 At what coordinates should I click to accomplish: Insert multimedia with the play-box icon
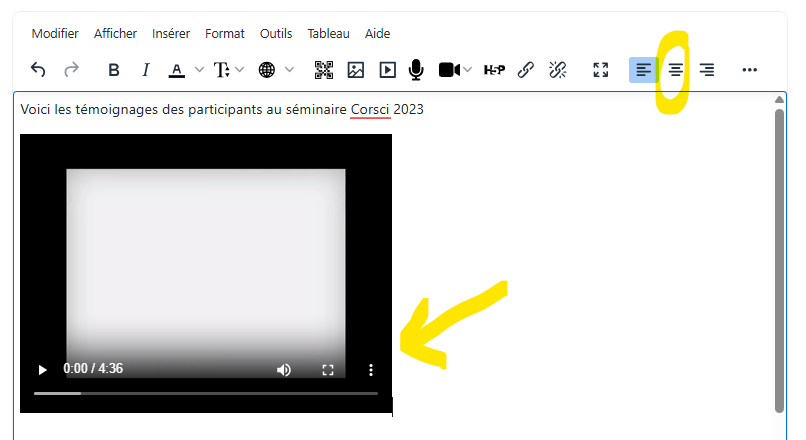point(388,69)
